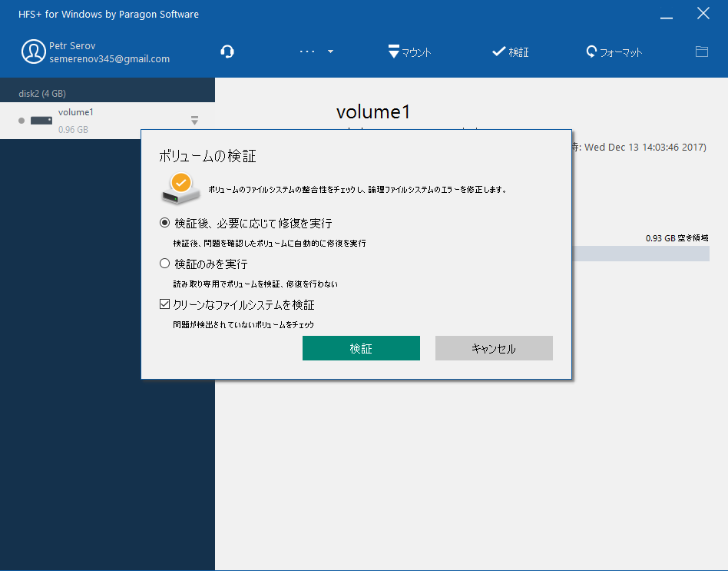This screenshot has height=571, width=728.
Task: Click the フォーマット toolbar button
Action: 614,51
